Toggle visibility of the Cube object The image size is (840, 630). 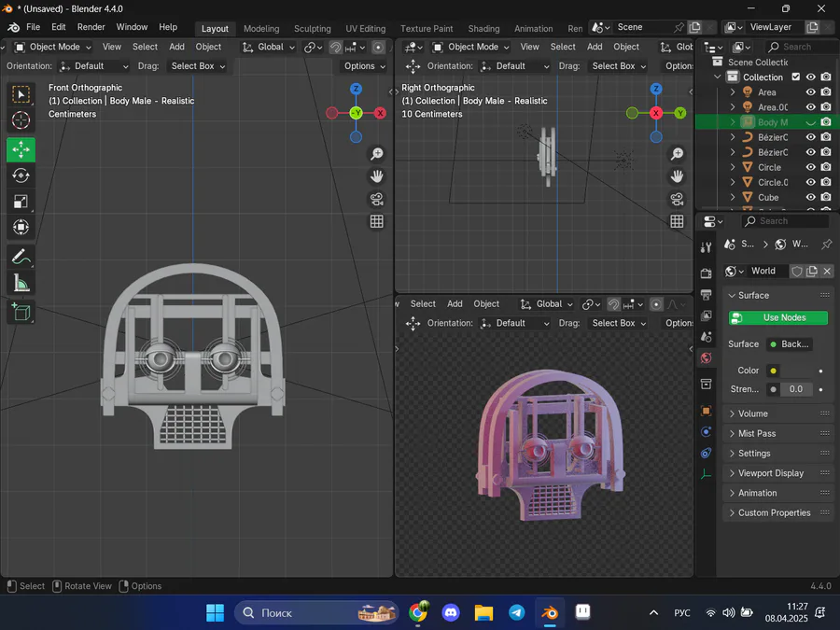click(811, 197)
